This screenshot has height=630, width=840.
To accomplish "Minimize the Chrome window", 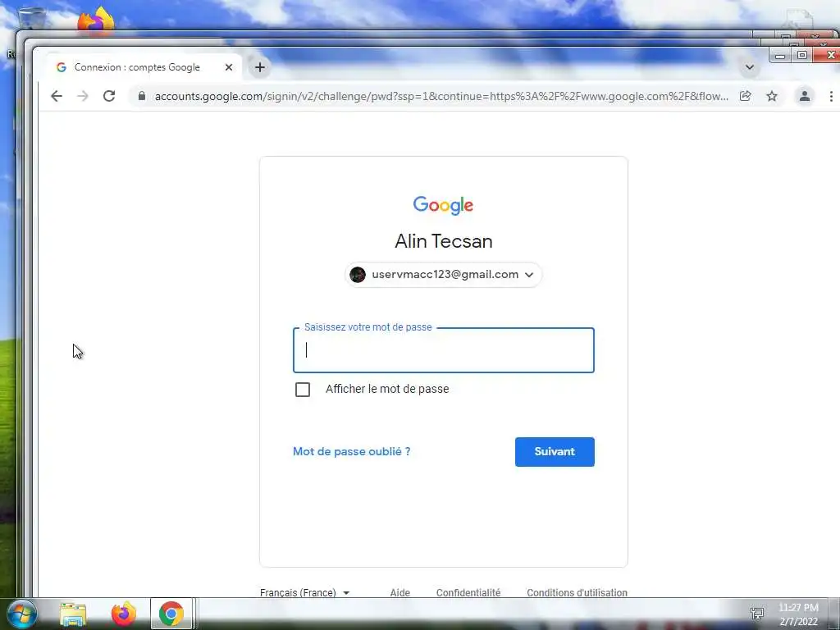I will point(780,56).
